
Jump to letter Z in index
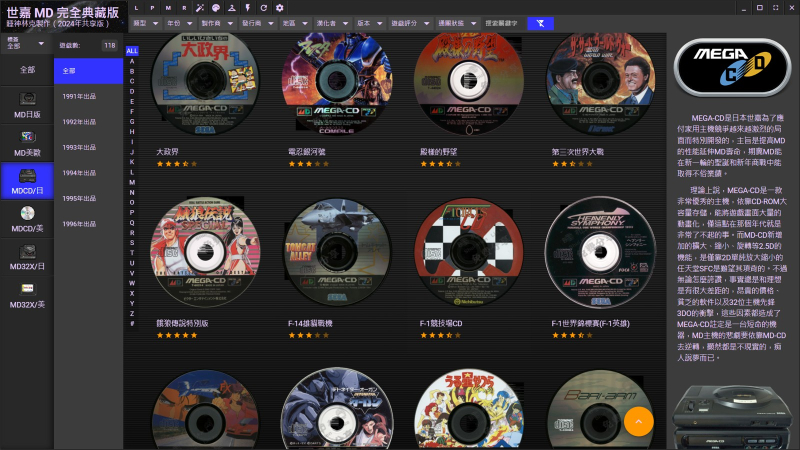pos(132,313)
